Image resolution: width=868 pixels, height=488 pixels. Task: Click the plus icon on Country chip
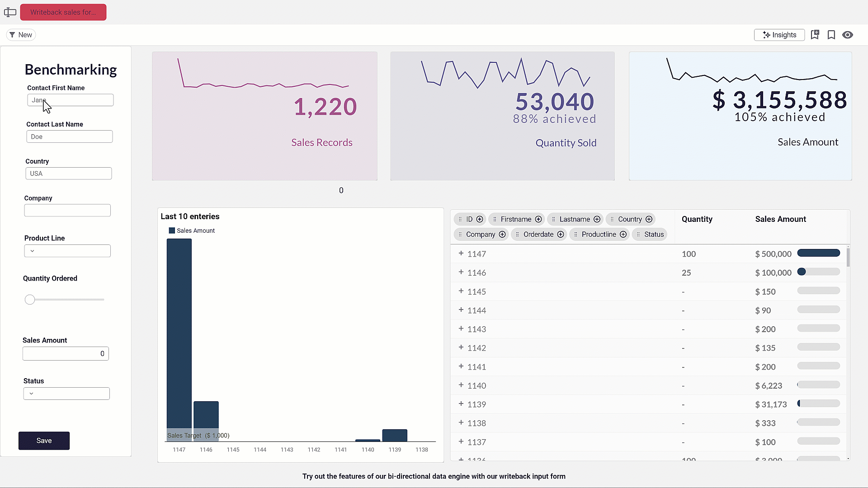pos(649,219)
